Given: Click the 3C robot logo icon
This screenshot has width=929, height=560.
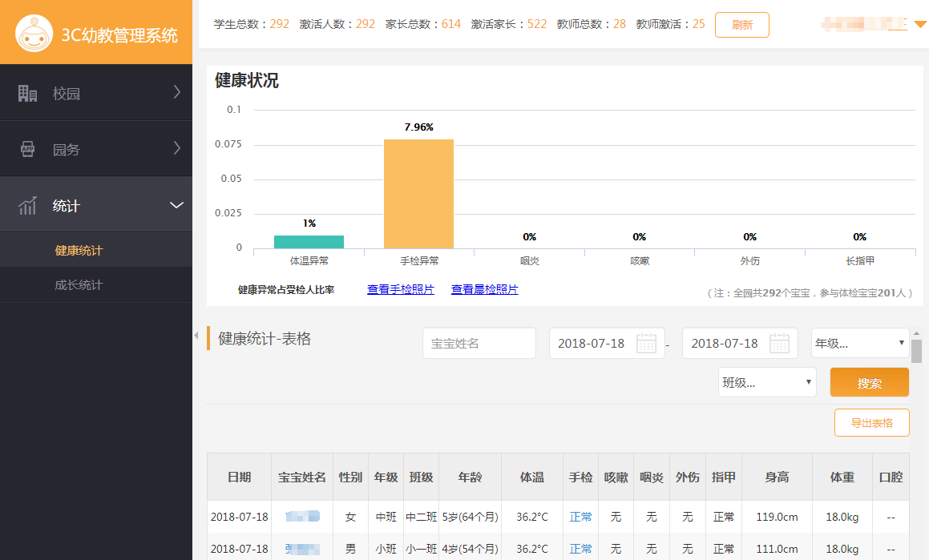Looking at the screenshot, I should point(34,34).
